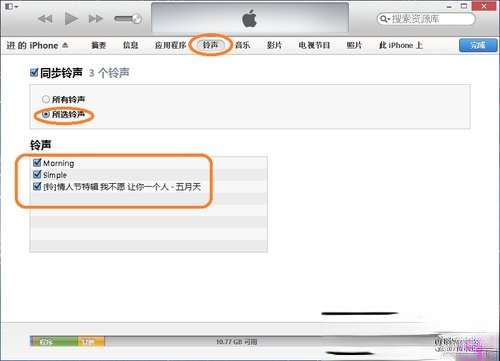Open the iTunes window menu icon
500x361 pixels.
(12, 6)
